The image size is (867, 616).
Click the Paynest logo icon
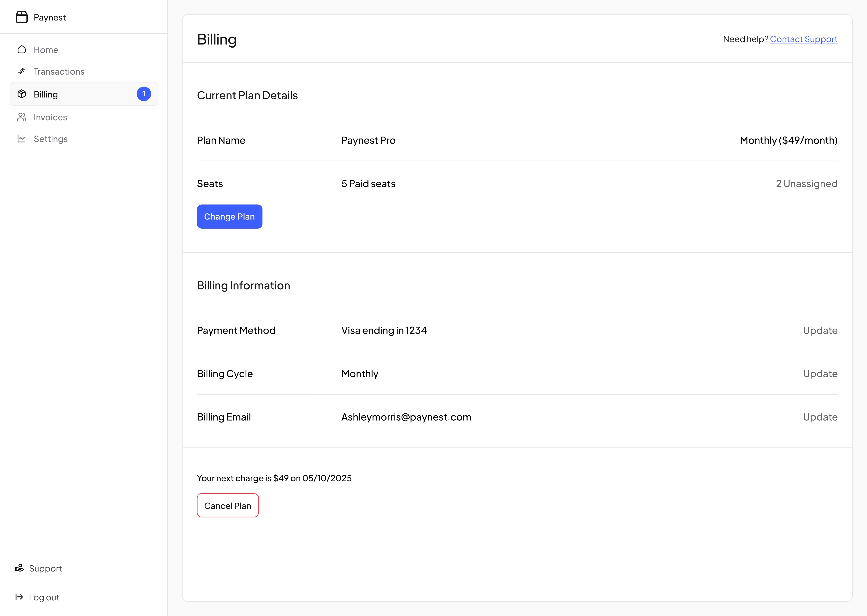pyautogui.click(x=22, y=17)
